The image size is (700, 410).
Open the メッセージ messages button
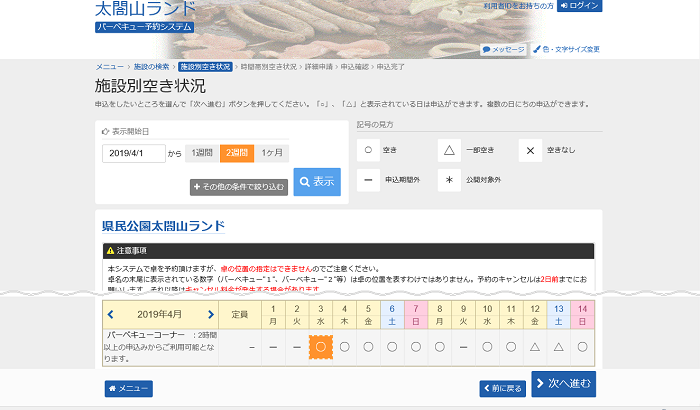tap(504, 49)
